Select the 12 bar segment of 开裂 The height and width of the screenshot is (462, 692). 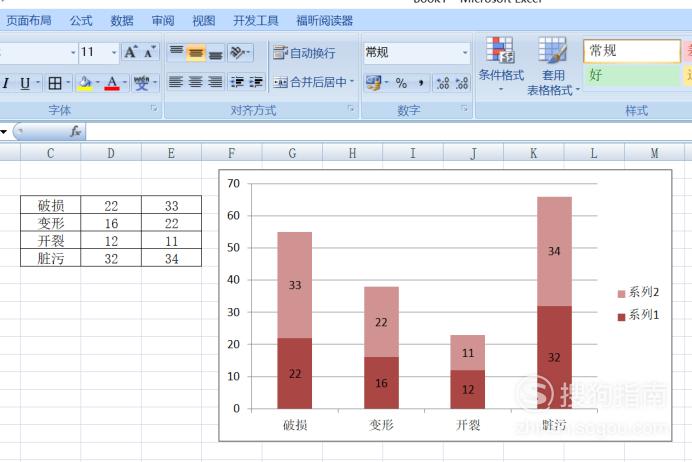point(468,389)
